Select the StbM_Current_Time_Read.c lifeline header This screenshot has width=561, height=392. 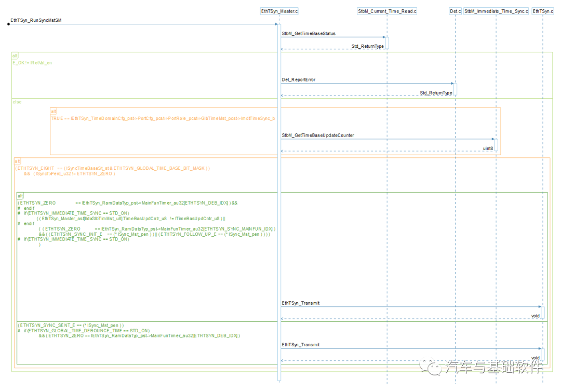tap(387, 11)
